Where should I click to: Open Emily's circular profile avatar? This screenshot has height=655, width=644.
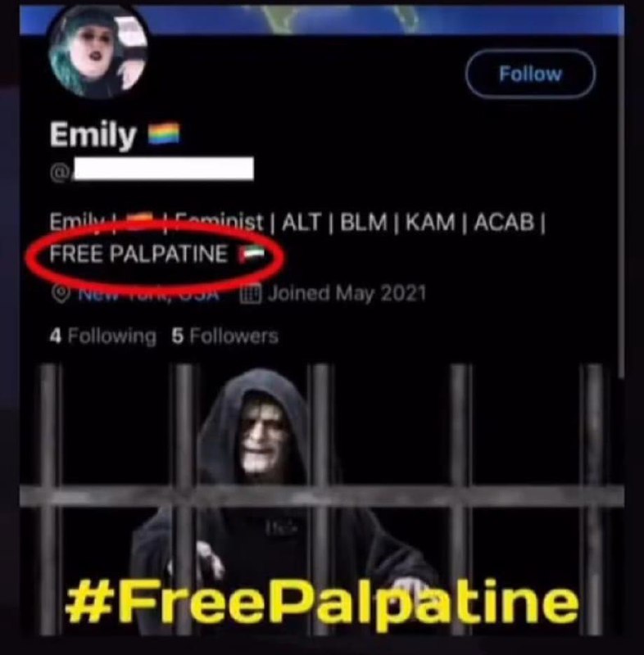pos(98,52)
